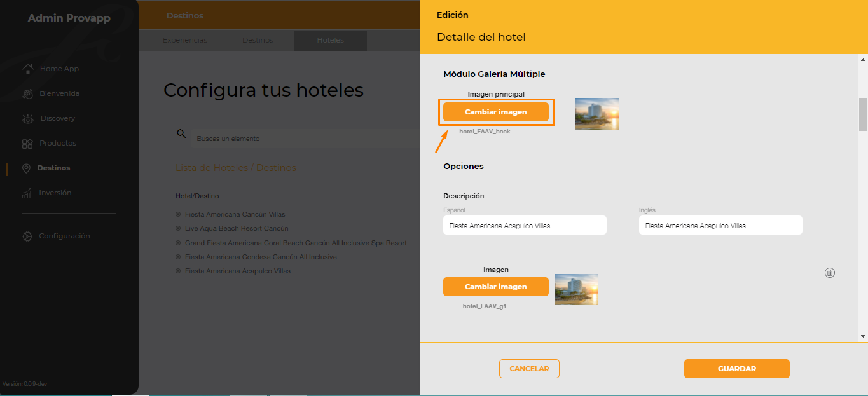
Task: Click the CANCELAR button
Action: coord(529,369)
